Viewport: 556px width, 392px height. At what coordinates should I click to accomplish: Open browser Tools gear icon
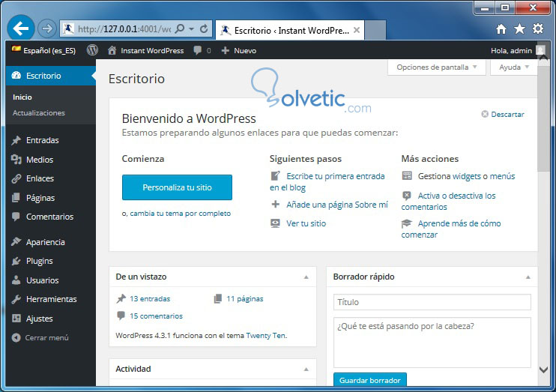[x=538, y=28]
